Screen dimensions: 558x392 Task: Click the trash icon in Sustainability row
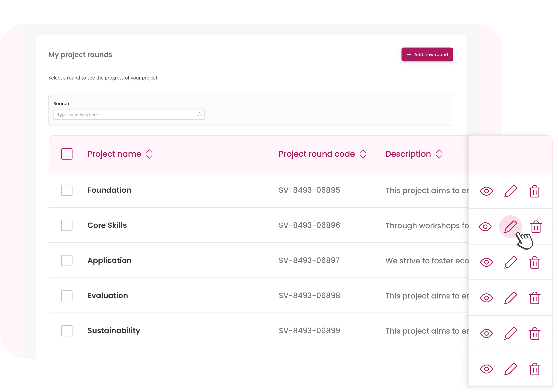tap(534, 333)
